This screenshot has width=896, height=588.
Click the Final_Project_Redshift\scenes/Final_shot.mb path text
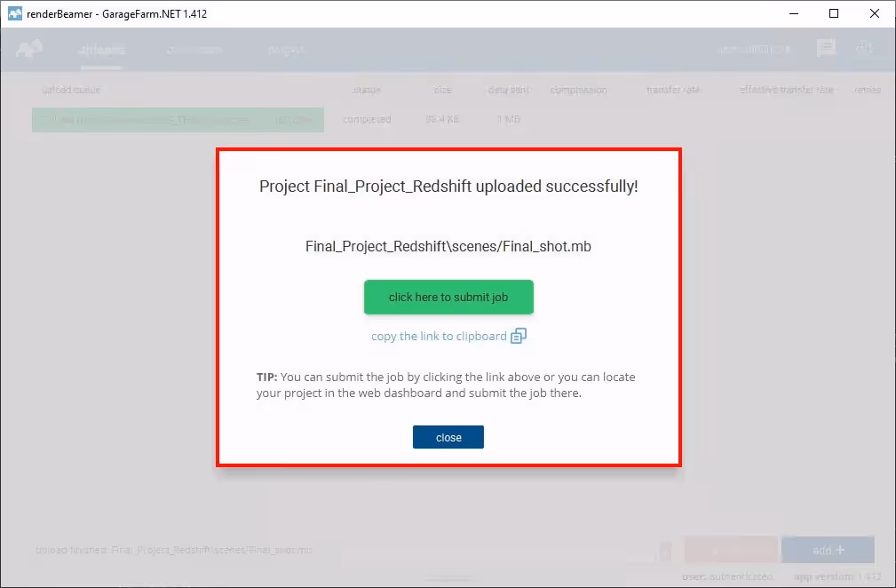coord(448,246)
